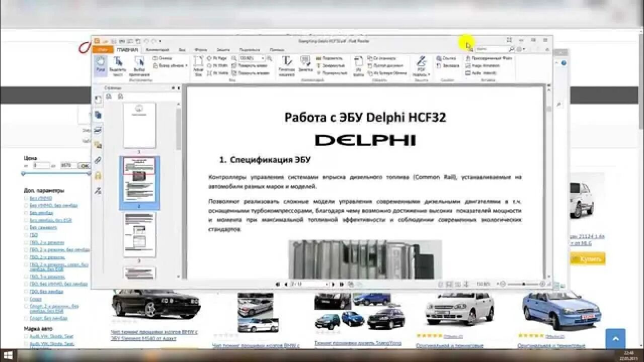Open the Pages thumbnails side panel
Screen dimensions: 644x362
pyautogui.click(x=98, y=115)
